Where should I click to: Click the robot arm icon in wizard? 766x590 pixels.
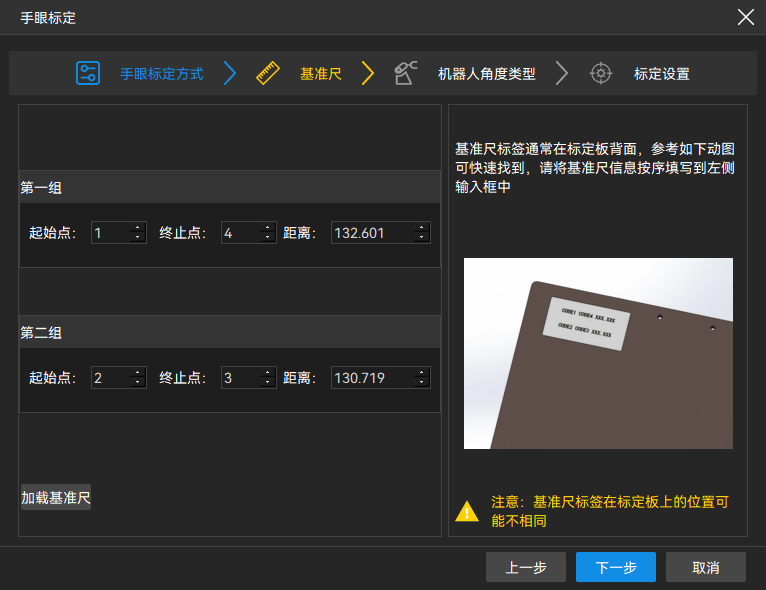(x=405, y=73)
